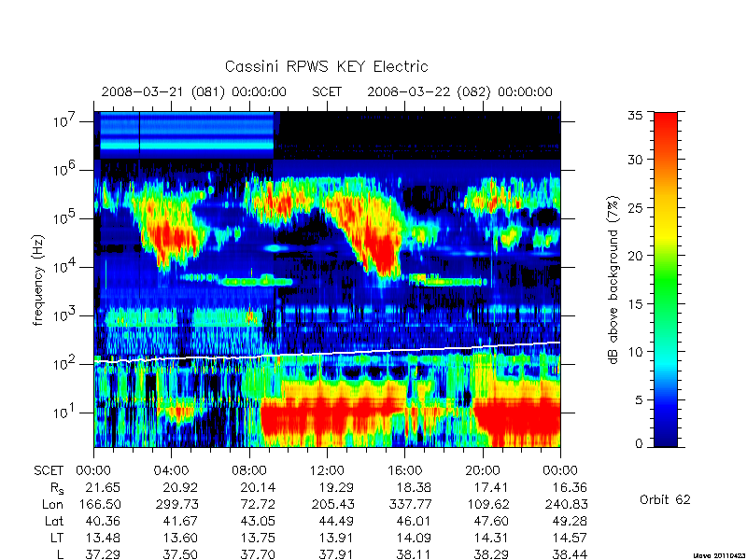Click the 12:00 time axis label
Viewport: 747px width, 560px height.
point(327,471)
